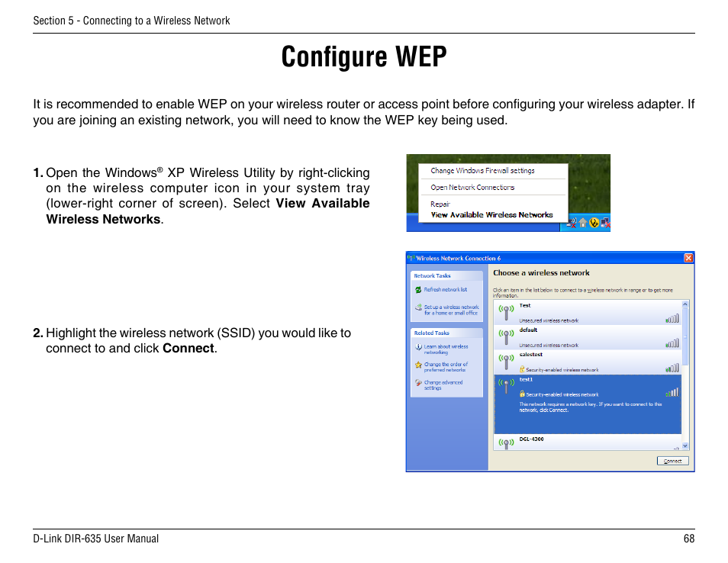Screen dimensions: 728x563
Task: Click the Connect button
Action: tap(672, 461)
